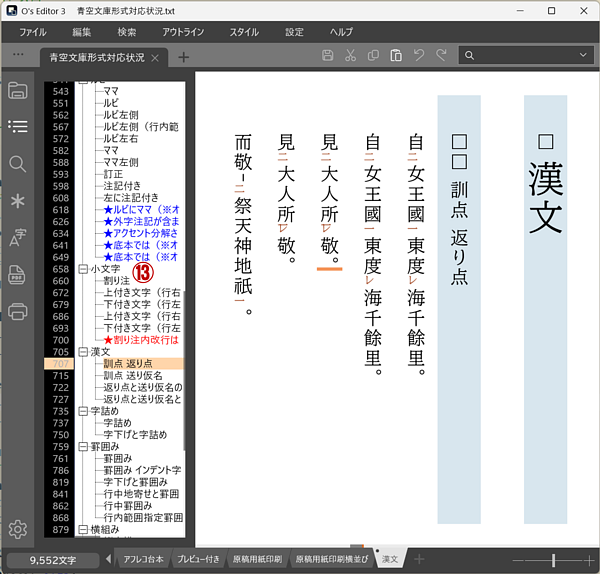Open the file folder panel icon in sidebar

coord(18,90)
